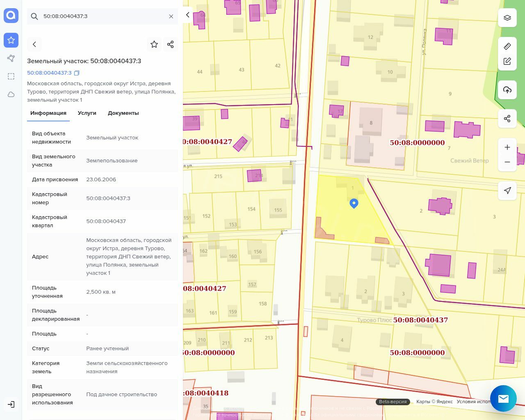Open the Документы tab
This screenshot has height=420, width=525.
[123, 113]
